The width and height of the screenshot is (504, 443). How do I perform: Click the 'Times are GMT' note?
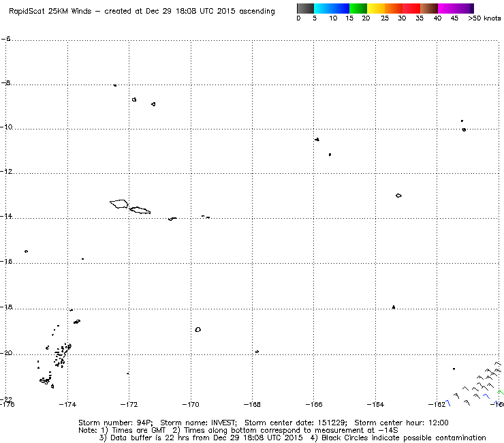click(138, 431)
